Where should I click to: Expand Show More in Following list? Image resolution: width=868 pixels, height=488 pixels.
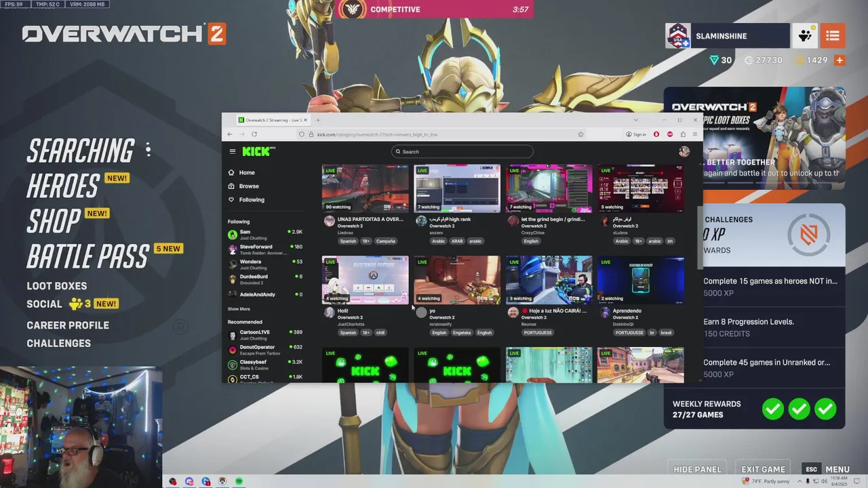pyautogui.click(x=239, y=309)
